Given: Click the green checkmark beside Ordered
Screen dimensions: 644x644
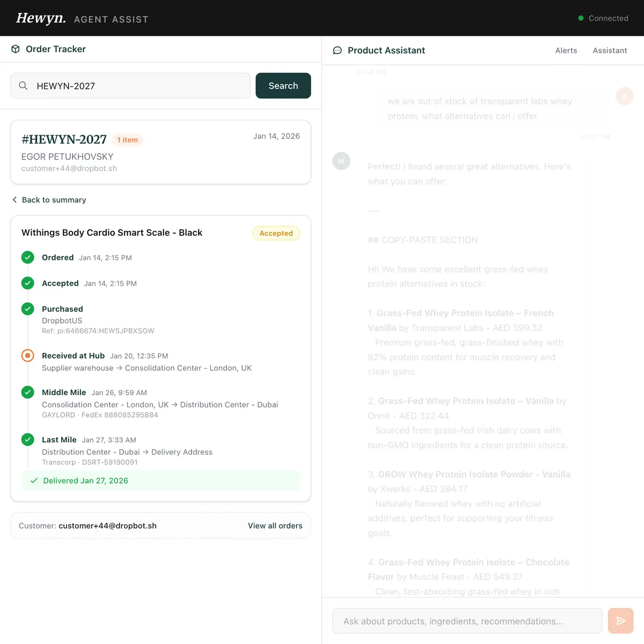Looking at the screenshot, I should click(x=27, y=257).
